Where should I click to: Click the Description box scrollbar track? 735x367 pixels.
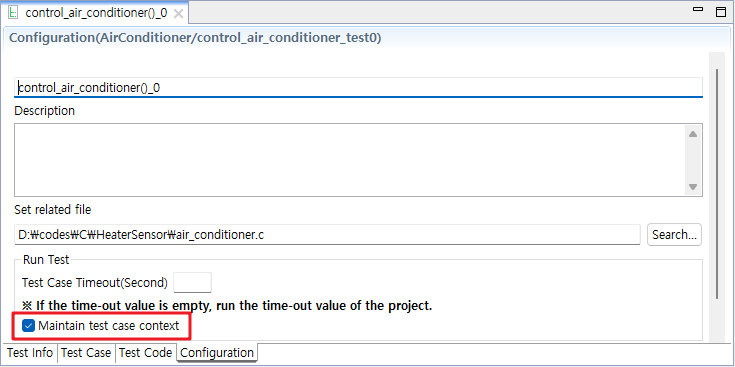pos(693,161)
